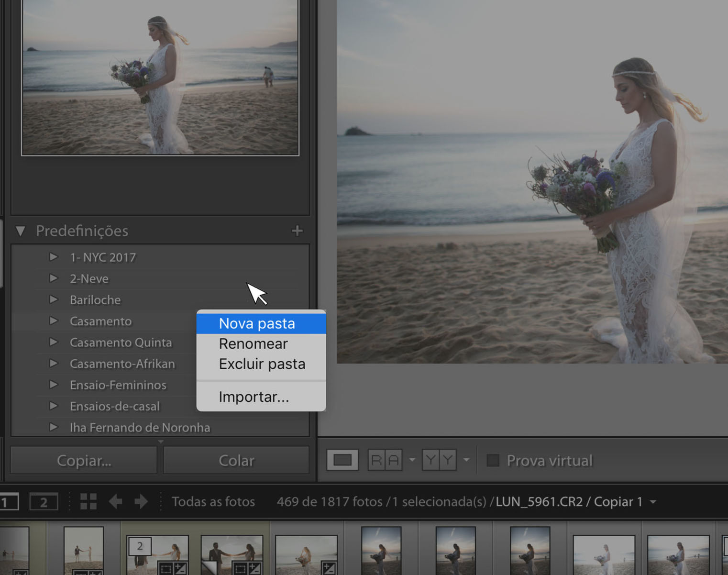Click the main bride photo in the editor
The image size is (728, 575).
(x=532, y=182)
